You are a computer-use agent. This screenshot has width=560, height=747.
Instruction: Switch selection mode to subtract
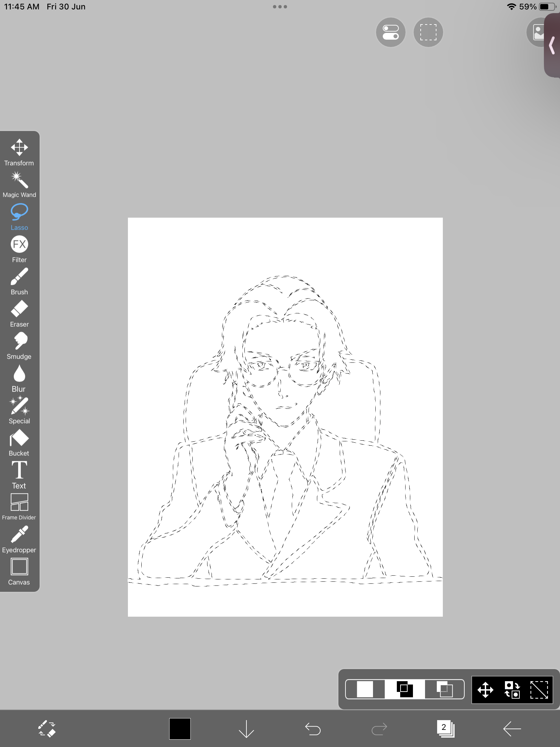click(444, 689)
